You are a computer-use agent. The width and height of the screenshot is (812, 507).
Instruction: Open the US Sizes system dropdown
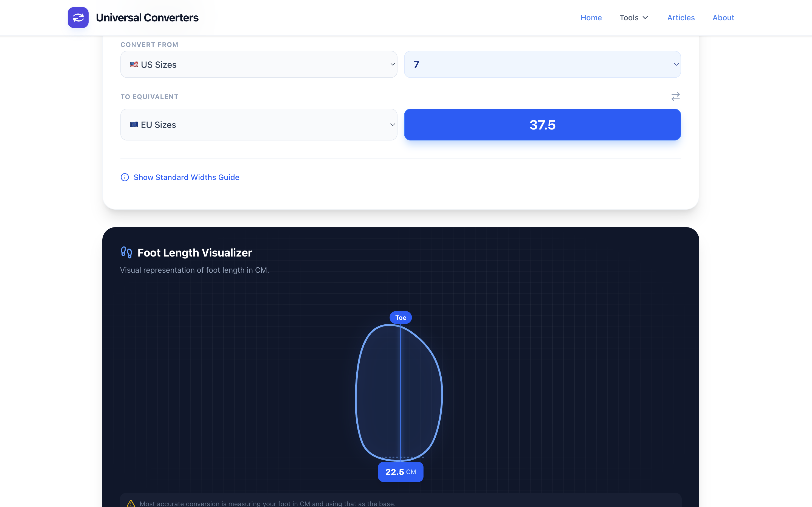258,64
